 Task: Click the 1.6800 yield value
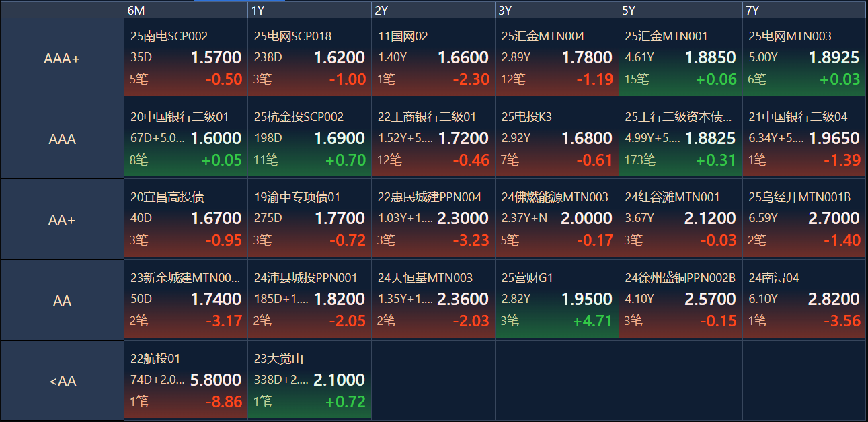click(587, 139)
